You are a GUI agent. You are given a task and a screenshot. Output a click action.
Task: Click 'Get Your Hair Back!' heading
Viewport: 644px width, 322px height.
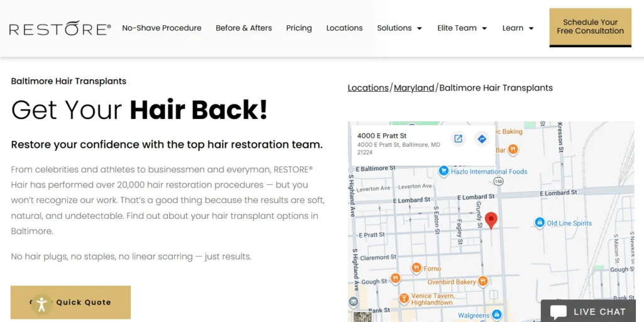[x=140, y=109]
